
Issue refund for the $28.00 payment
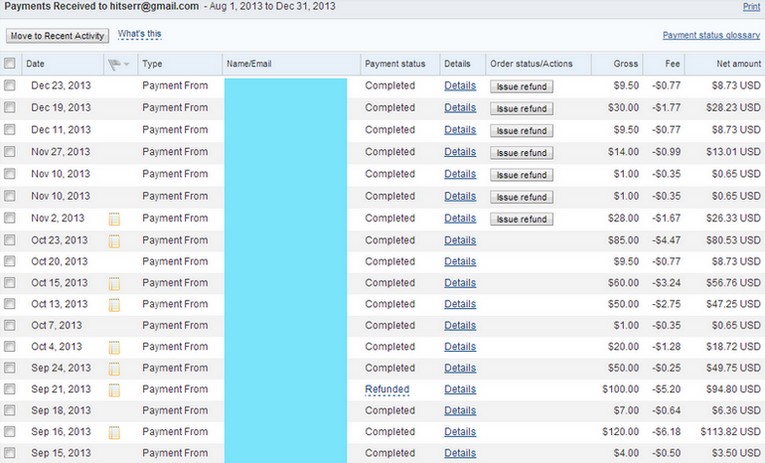click(522, 219)
